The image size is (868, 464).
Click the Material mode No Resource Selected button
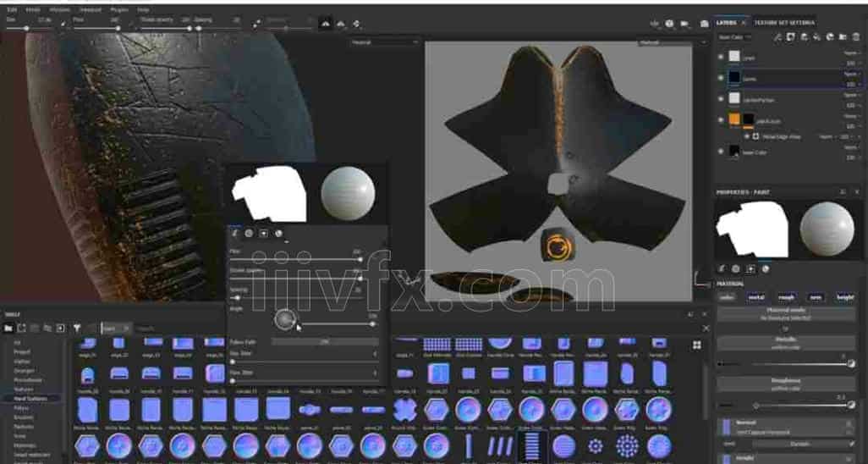[786, 314]
